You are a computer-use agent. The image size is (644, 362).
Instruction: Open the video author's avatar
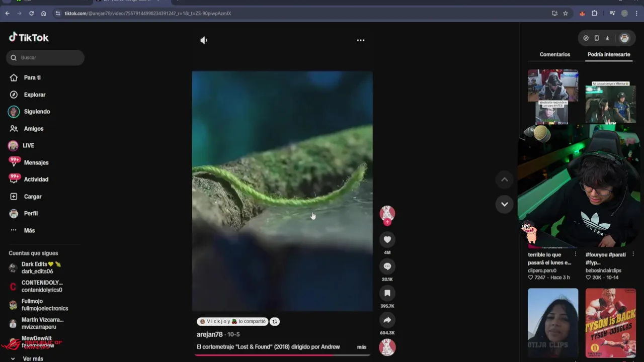(387, 213)
